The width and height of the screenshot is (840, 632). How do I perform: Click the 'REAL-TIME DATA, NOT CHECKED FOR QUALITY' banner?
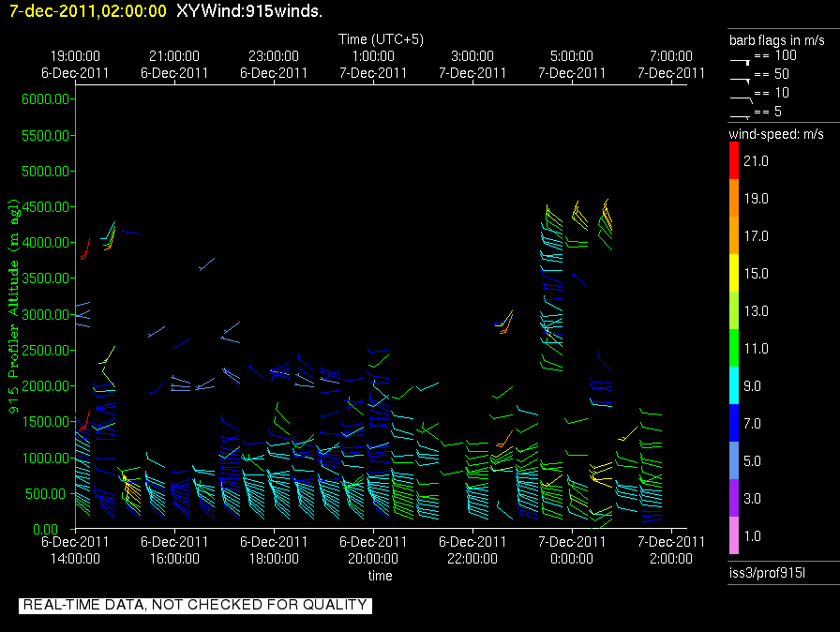196,605
